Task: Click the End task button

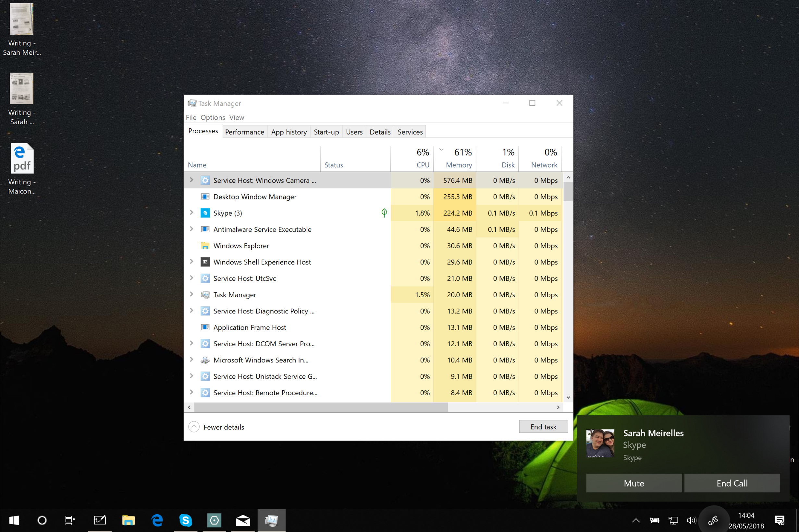Action: 543,427
